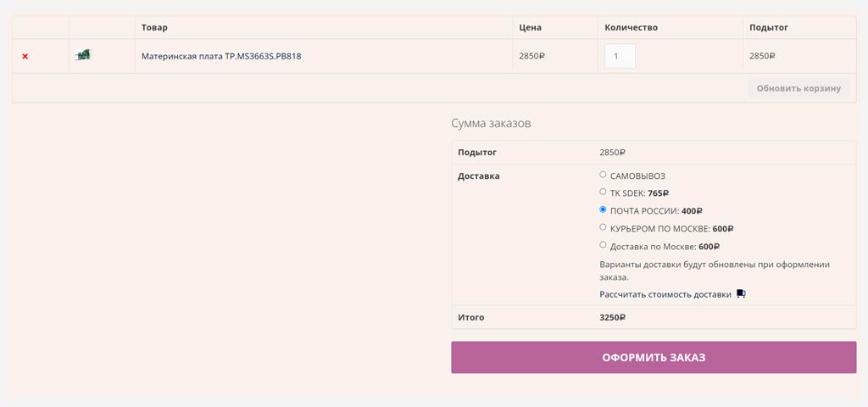
Task: Click the Подытог column header in cart table
Action: coord(769,27)
